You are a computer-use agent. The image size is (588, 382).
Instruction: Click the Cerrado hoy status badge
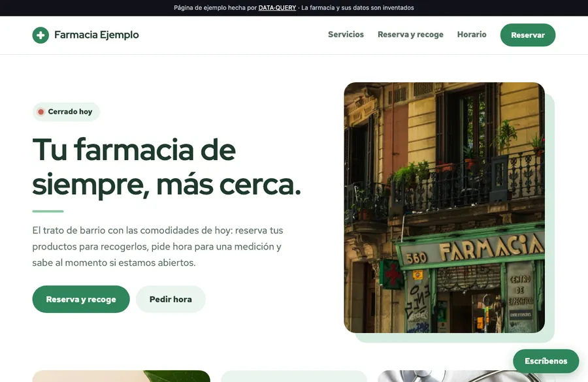[x=66, y=112]
